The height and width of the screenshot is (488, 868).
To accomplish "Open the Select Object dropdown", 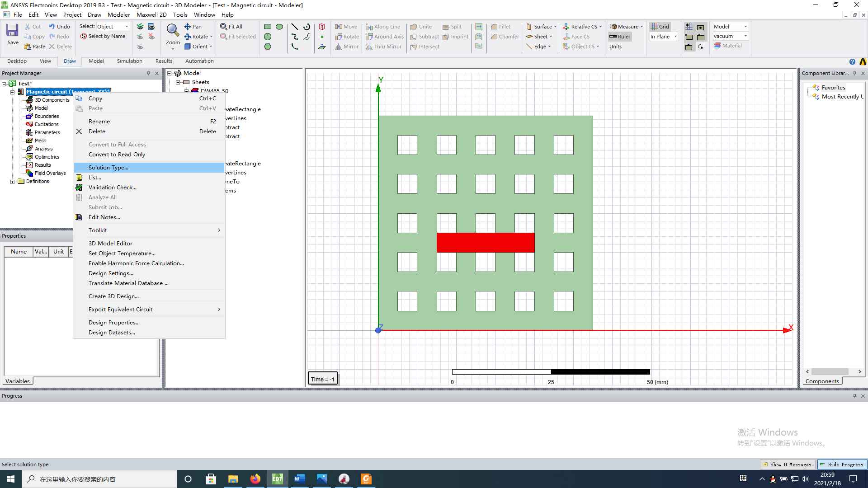I will point(127,26).
